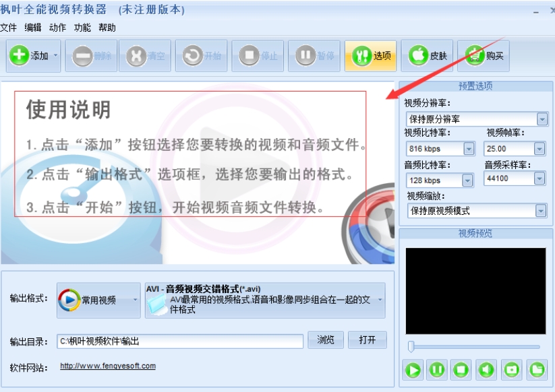Click the preview play button
Screen dimensions: 555x392
[x=413, y=370]
